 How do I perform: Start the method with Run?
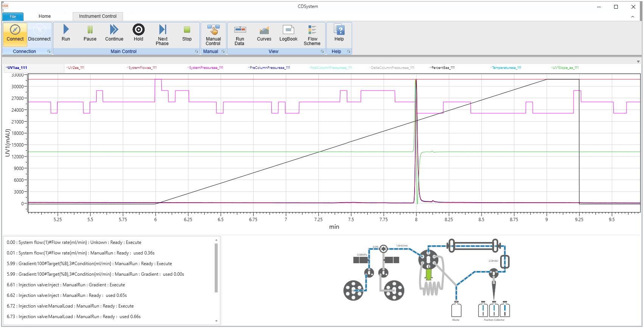tap(66, 33)
